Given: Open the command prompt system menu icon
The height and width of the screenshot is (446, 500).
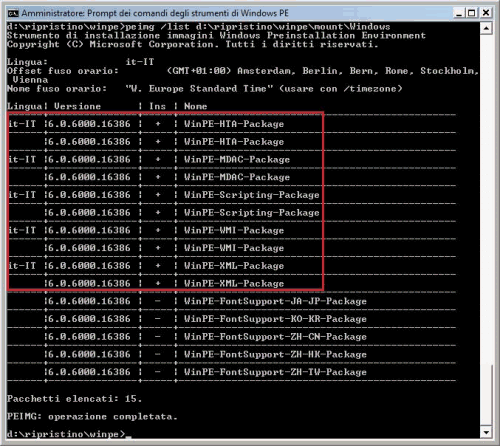Looking at the screenshot, I should (13, 13).
